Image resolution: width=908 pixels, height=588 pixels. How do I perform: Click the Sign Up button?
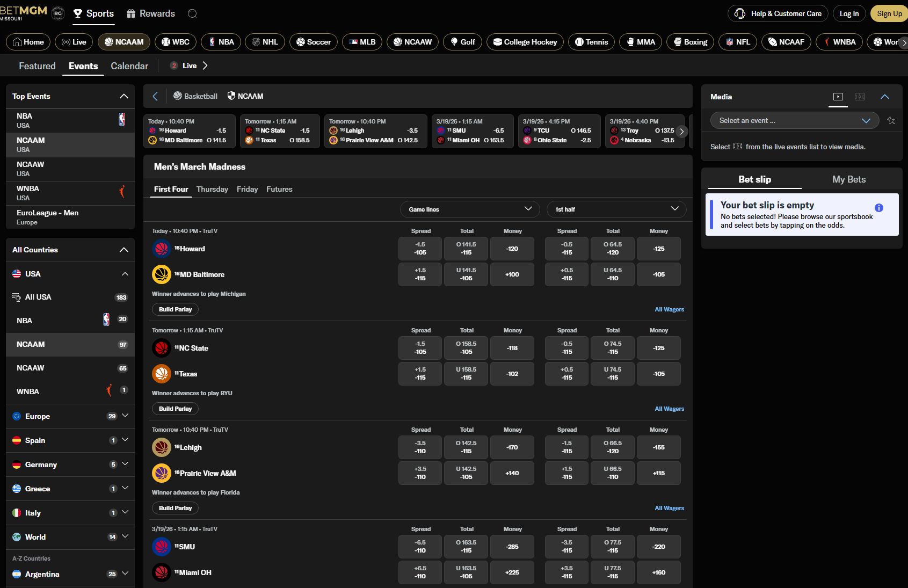889,13
